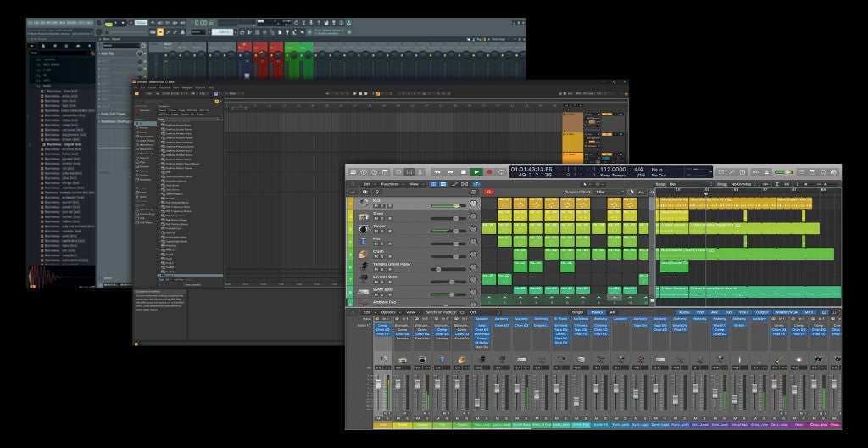Click the Record button in Ableton Live's transport

pyautogui.click(x=366, y=93)
